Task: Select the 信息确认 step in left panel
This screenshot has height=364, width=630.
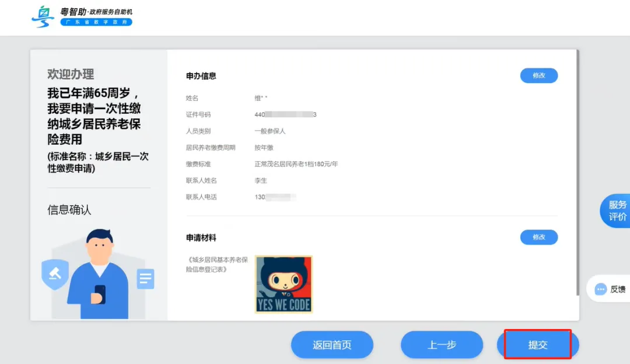Action: coord(69,210)
